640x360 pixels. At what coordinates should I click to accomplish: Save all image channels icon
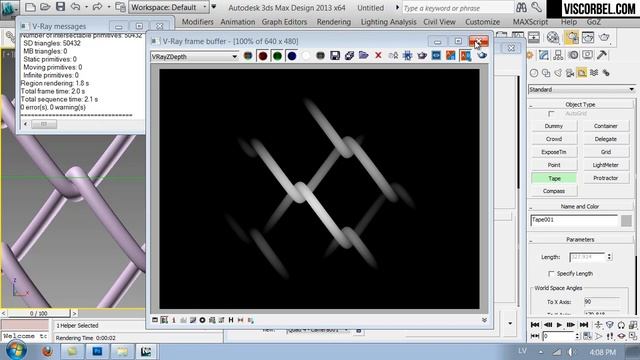[349, 56]
